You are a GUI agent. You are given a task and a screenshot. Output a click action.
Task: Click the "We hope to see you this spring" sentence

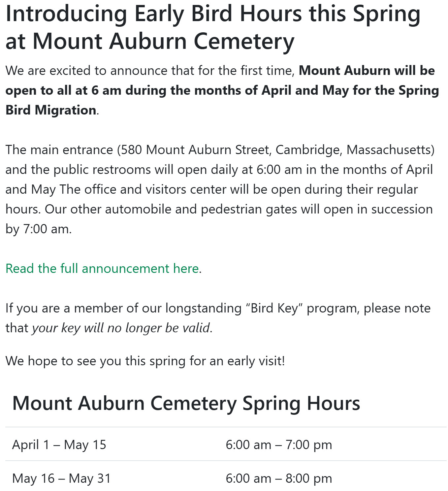coord(145,361)
